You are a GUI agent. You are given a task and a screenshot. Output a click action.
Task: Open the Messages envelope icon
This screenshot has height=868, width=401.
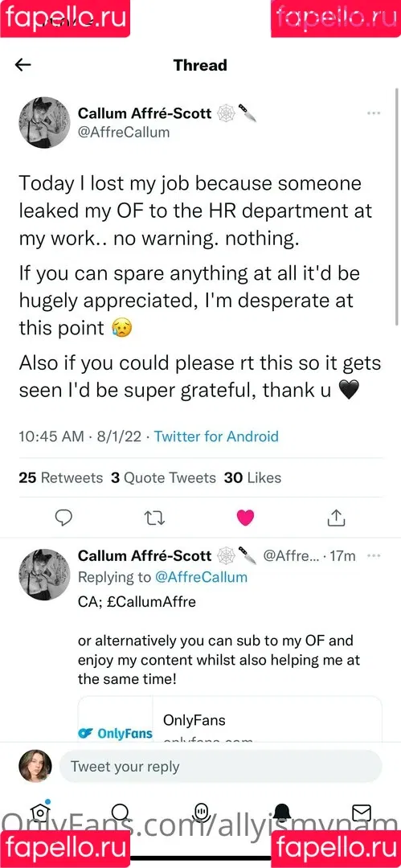(x=361, y=812)
